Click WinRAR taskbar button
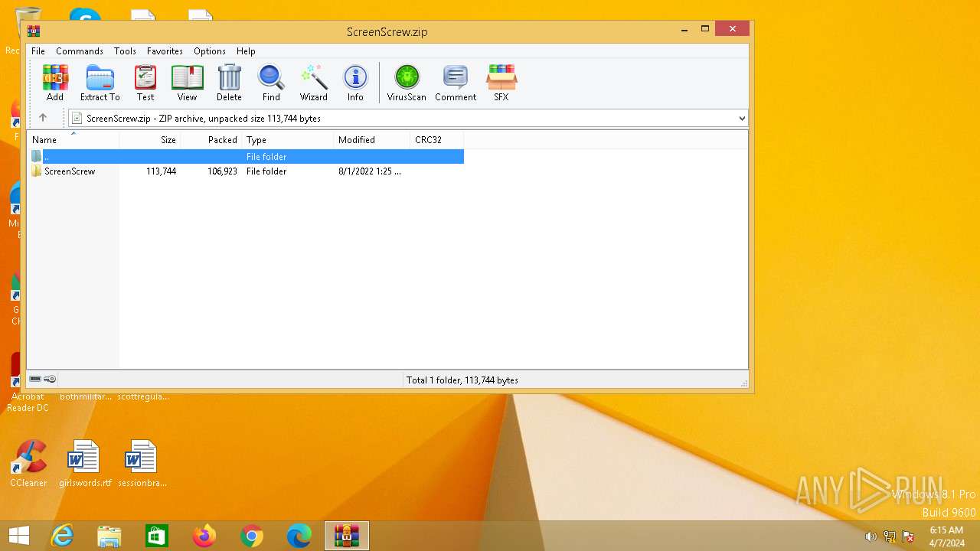 click(347, 536)
